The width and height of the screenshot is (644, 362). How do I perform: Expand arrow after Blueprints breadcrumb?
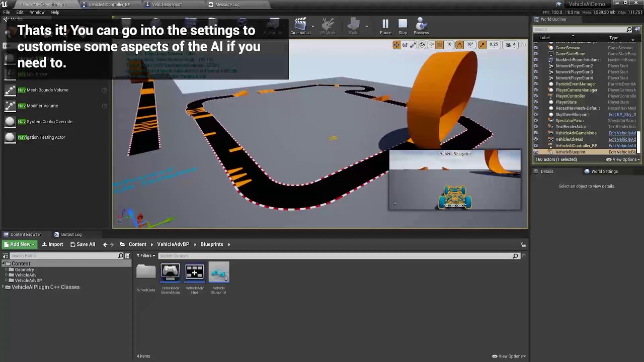click(229, 244)
